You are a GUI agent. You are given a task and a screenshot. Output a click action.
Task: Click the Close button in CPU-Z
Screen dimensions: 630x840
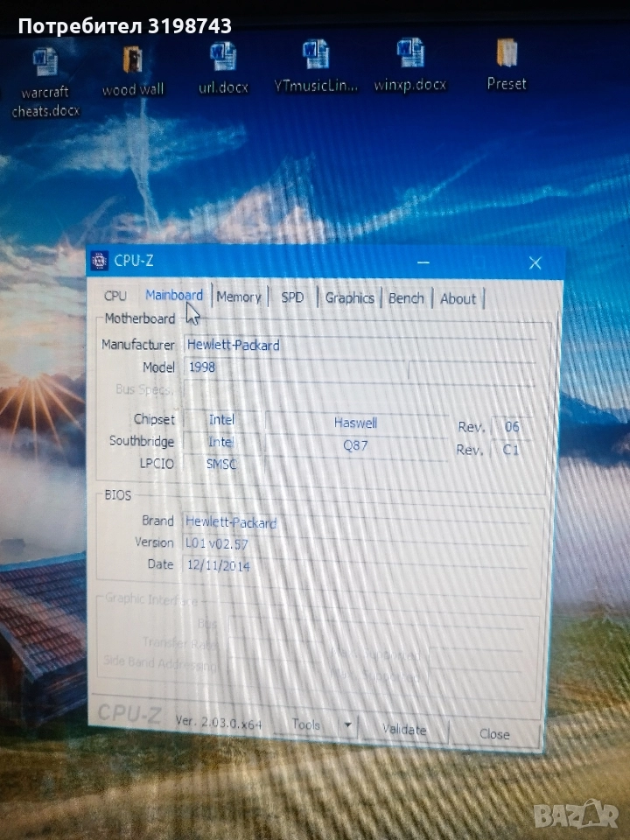494,734
